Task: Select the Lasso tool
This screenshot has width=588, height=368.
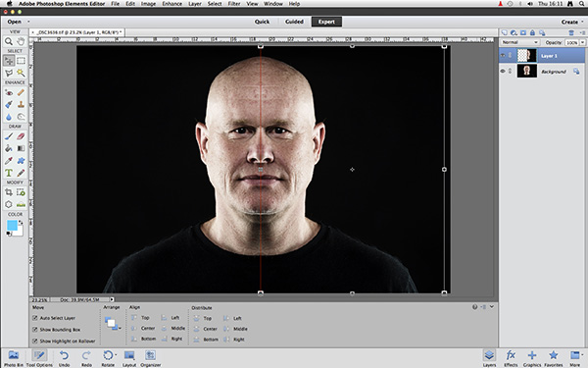Action: pos(9,73)
